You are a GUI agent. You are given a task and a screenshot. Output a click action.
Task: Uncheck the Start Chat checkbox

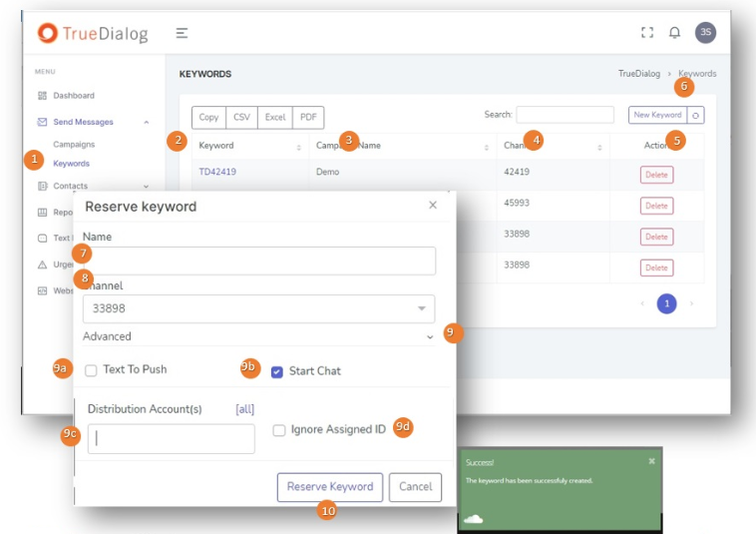tap(277, 371)
